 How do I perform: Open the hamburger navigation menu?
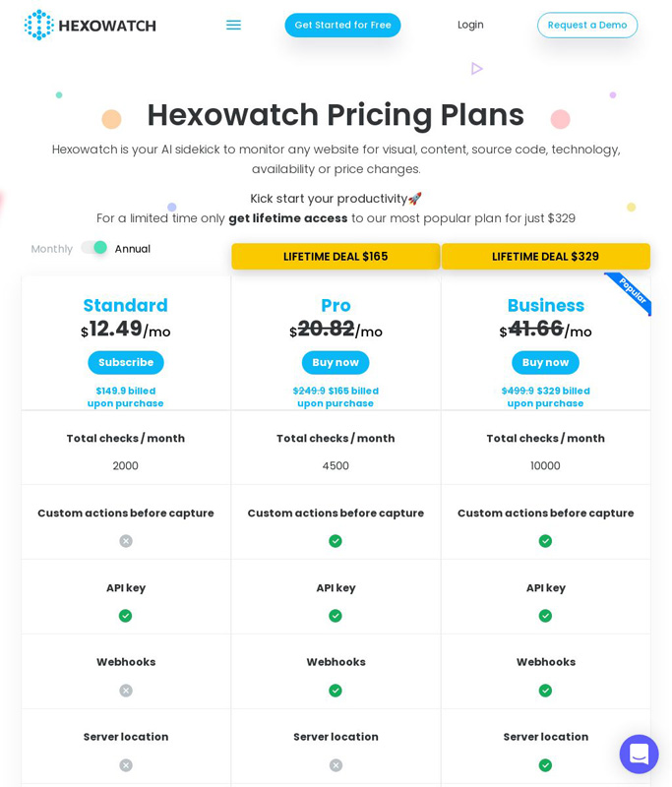[x=233, y=25]
